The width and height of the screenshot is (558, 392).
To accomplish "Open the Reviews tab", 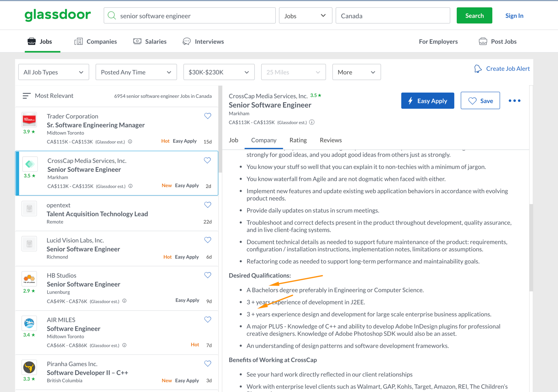I will [330, 140].
